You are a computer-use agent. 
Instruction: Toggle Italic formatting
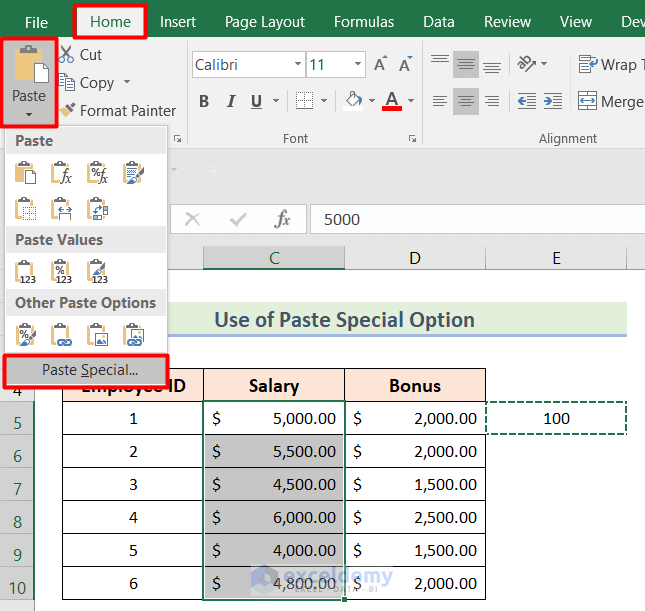click(x=231, y=101)
